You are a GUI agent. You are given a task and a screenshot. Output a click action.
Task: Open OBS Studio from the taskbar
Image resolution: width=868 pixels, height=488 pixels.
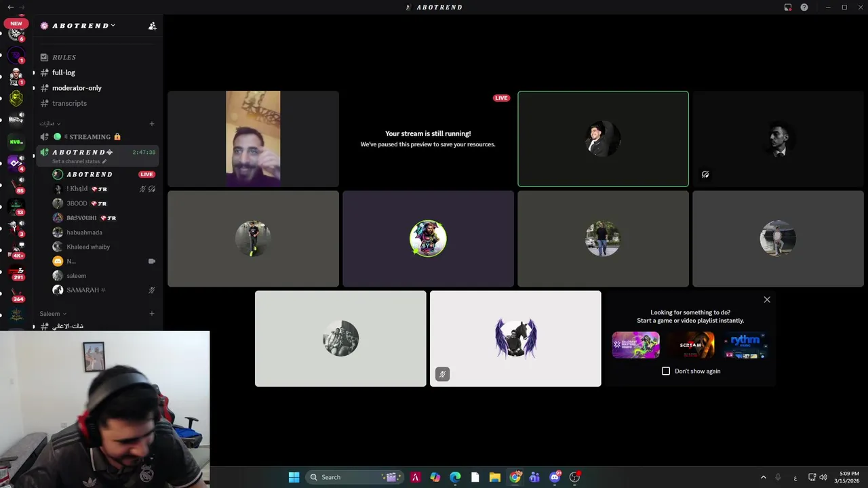575,477
